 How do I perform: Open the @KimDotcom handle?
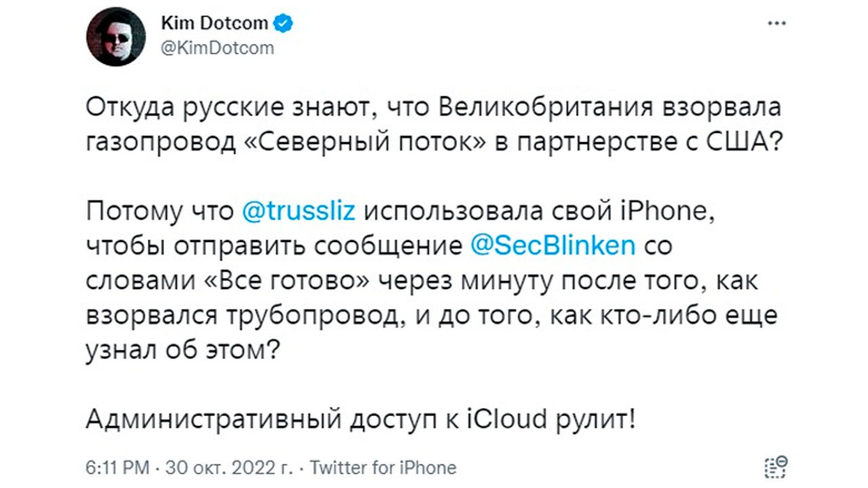pos(218,48)
